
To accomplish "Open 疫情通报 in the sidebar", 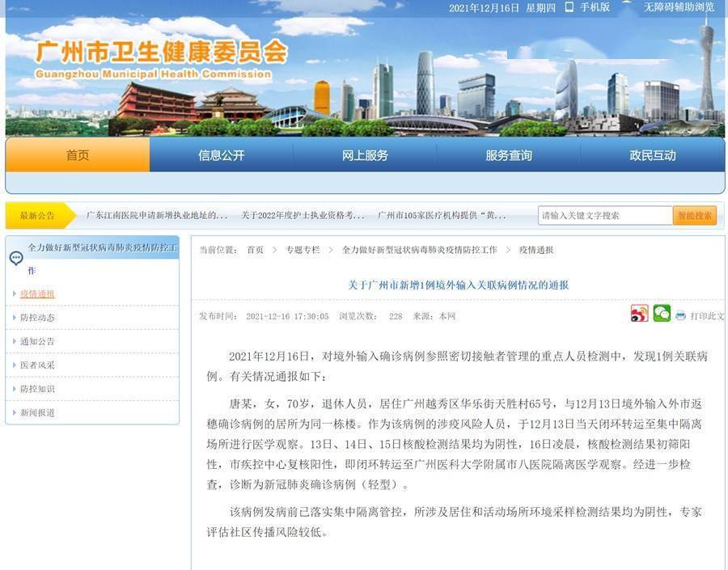I will click(37, 293).
